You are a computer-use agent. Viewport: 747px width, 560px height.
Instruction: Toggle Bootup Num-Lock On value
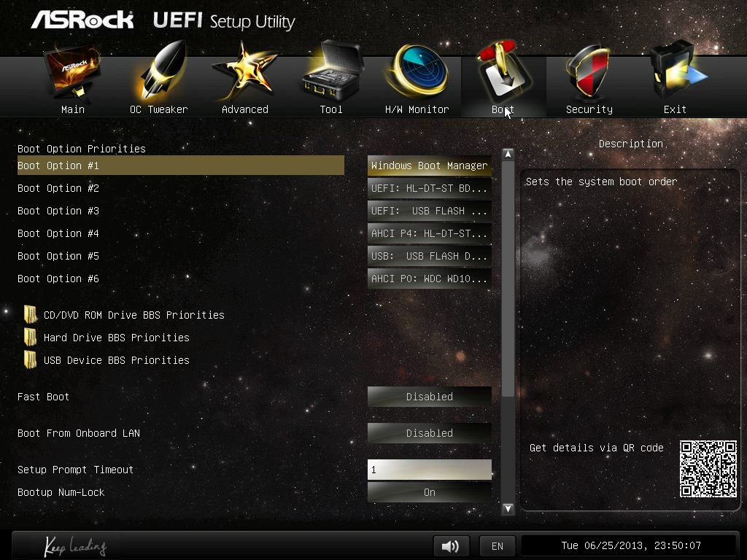click(429, 492)
